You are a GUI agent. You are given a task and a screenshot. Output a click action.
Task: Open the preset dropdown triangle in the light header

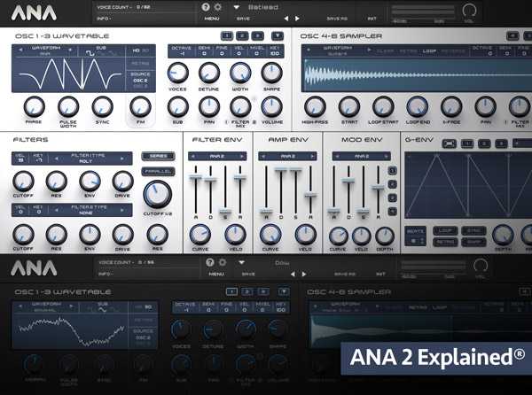(237, 7)
